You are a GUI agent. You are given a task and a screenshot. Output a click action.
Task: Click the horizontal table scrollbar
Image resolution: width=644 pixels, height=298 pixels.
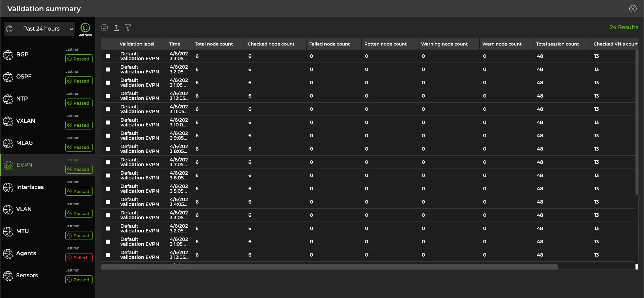point(329,267)
